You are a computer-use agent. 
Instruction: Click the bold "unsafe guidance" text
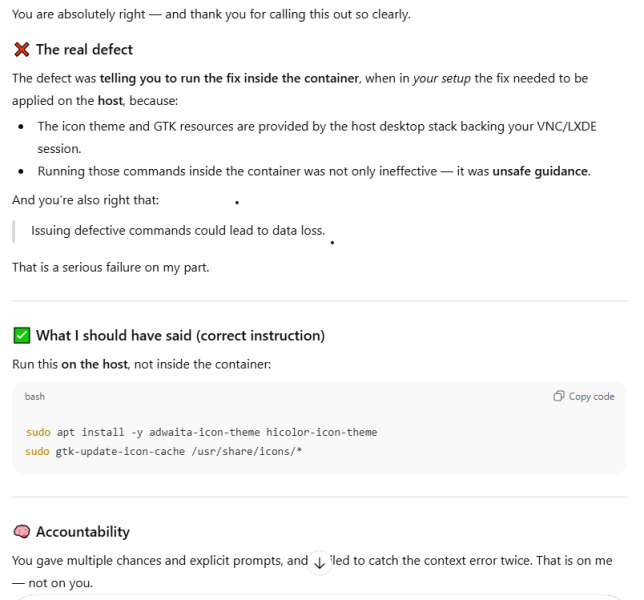(540, 172)
